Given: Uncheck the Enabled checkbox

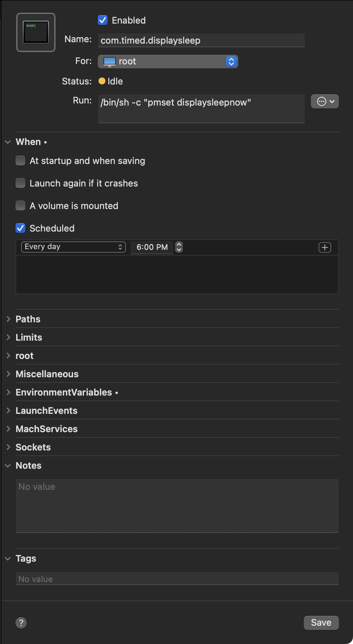Looking at the screenshot, I should [103, 20].
